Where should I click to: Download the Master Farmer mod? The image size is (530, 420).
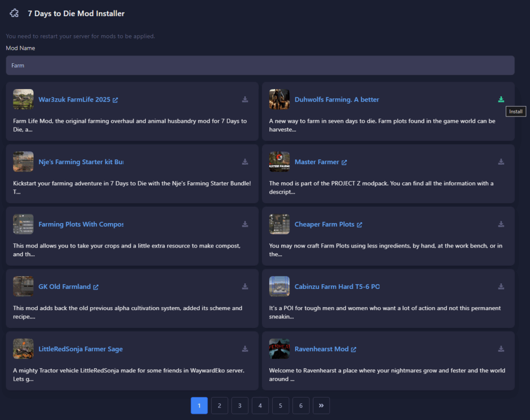[500, 162]
